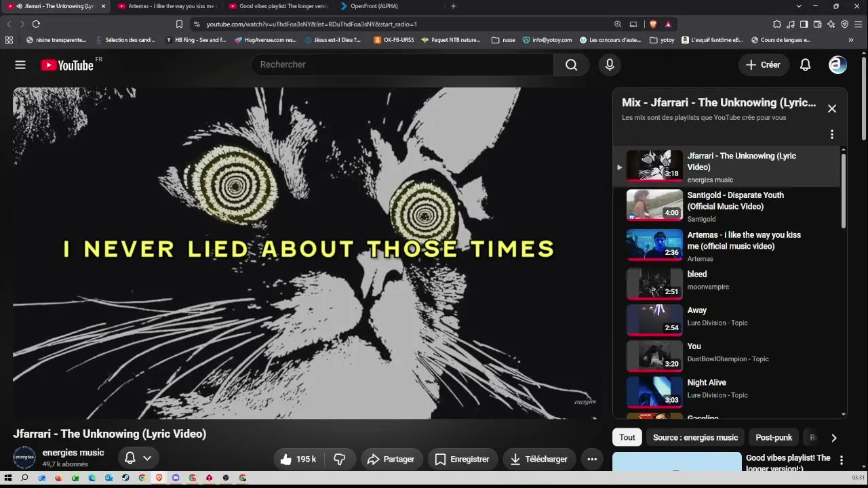
Task: Open more actions ellipsis under the video
Action: (592, 459)
